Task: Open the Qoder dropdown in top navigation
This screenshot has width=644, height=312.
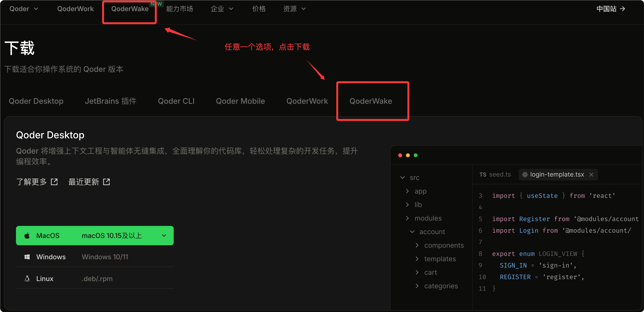Action: pos(24,9)
